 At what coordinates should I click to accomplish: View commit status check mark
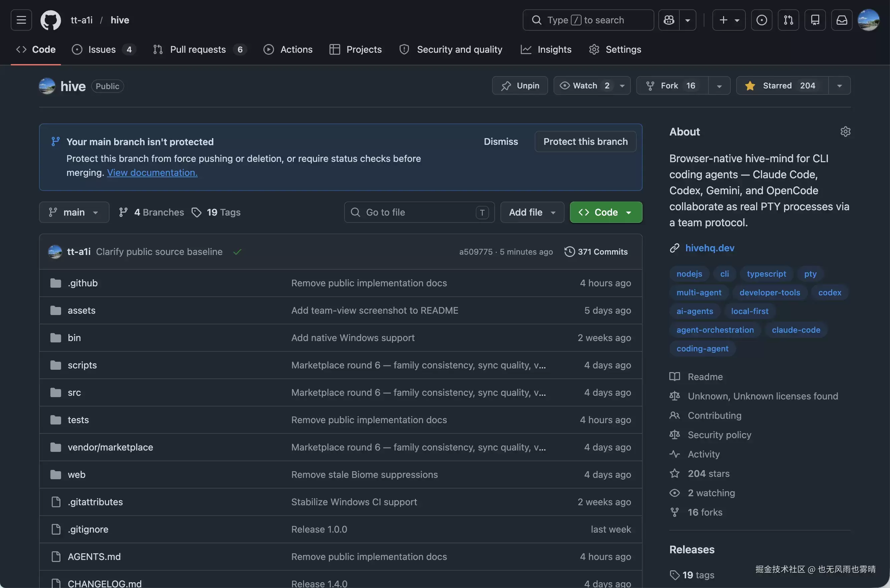pos(237,252)
